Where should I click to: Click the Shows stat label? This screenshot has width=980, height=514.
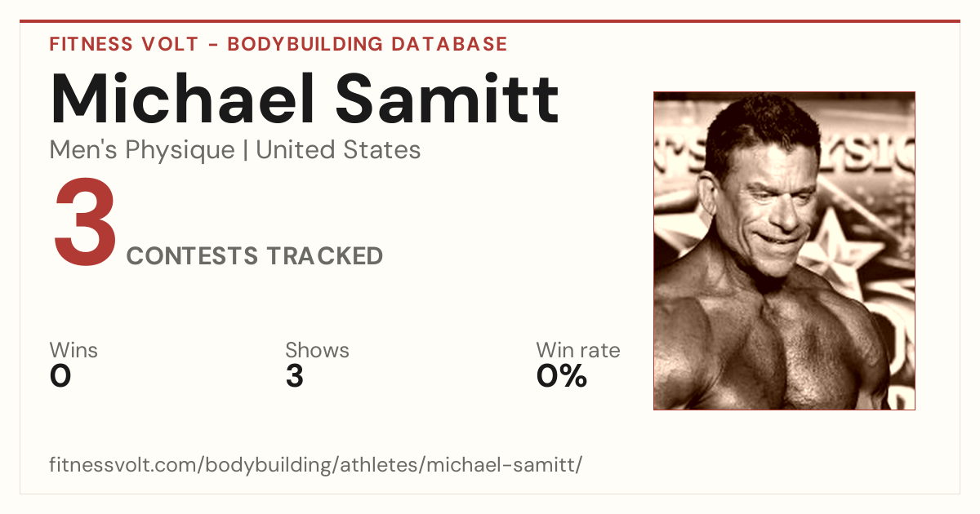click(317, 351)
